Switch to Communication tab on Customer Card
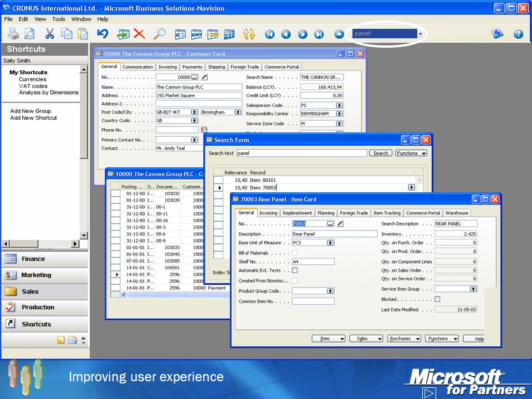Viewport: 532px width, 399px height. (x=138, y=67)
